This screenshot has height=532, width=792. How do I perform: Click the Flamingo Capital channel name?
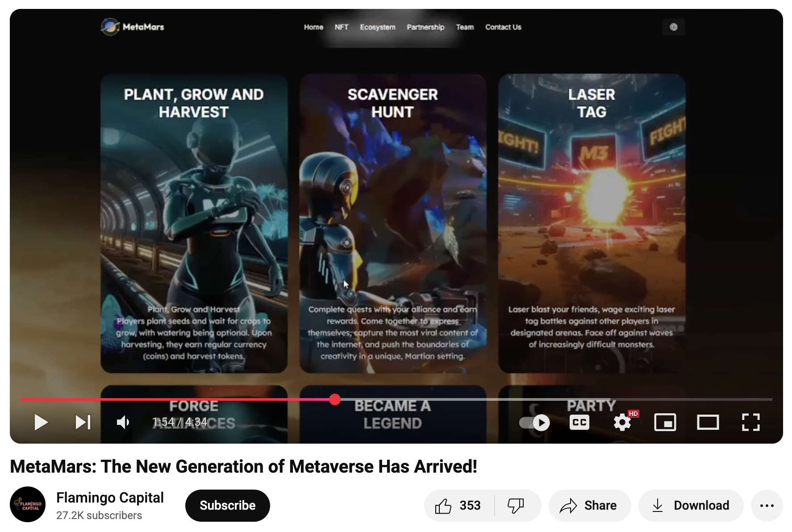point(110,498)
